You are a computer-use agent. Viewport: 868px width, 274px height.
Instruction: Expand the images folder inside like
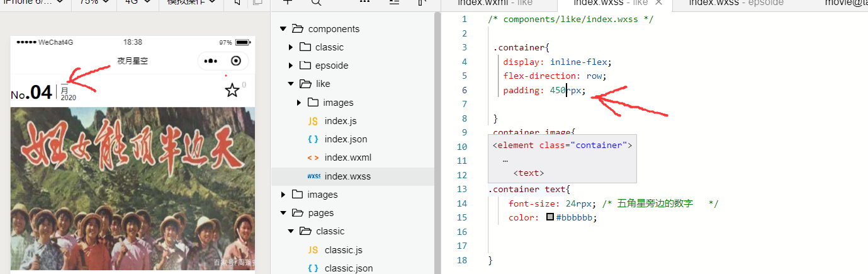click(299, 103)
